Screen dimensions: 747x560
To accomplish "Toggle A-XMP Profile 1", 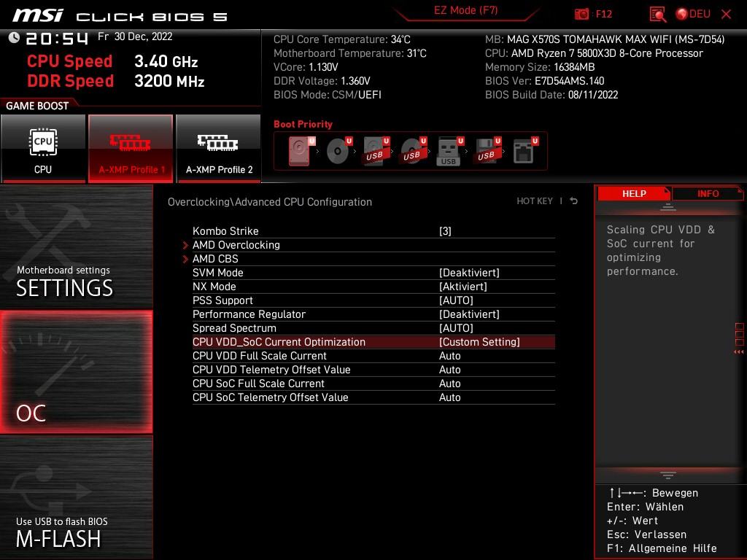I will point(131,148).
